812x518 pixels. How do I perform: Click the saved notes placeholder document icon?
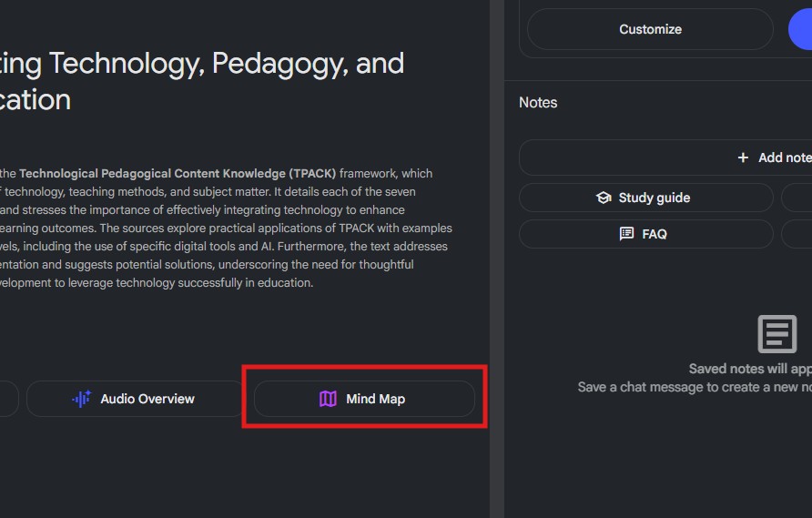click(776, 334)
